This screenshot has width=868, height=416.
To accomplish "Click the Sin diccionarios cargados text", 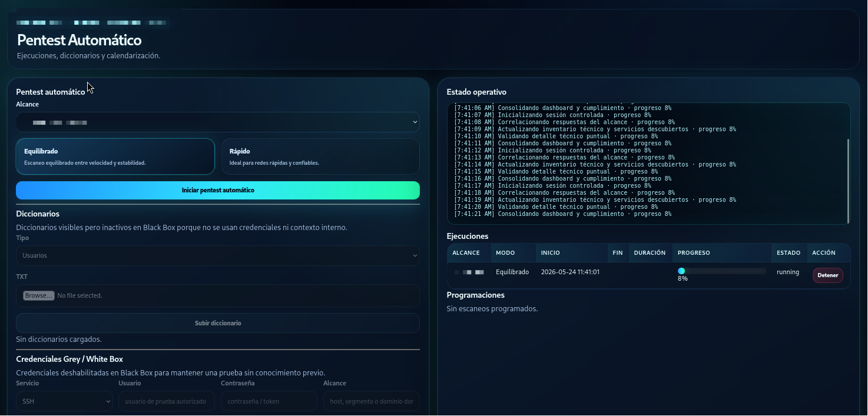I will (x=59, y=340).
